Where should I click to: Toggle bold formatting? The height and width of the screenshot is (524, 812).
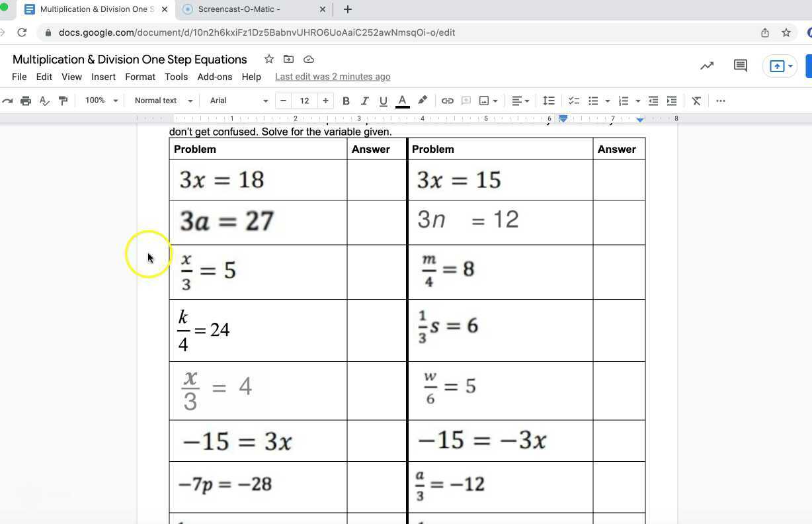pyautogui.click(x=346, y=101)
